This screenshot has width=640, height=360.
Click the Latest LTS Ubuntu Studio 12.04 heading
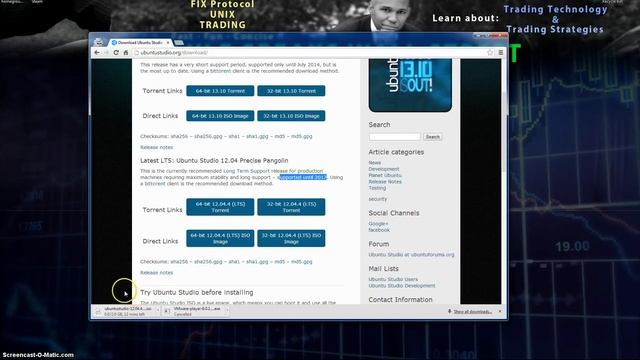pyautogui.click(x=214, y=160)
